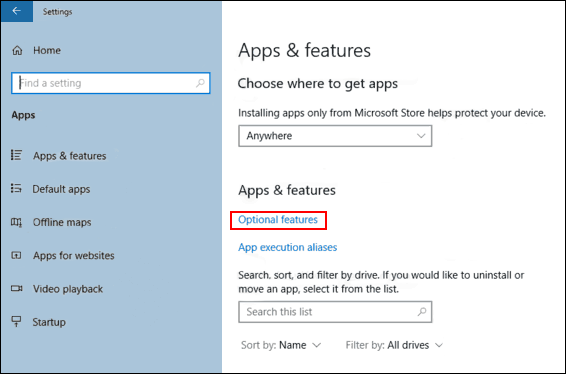
Task: Open the Home settings page
Action: [47, 51]
